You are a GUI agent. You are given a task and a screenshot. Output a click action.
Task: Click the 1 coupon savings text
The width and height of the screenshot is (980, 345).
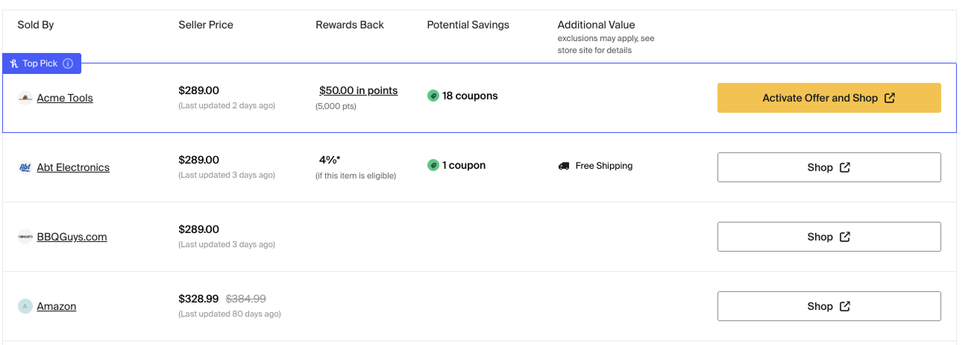tap(464, 165)
